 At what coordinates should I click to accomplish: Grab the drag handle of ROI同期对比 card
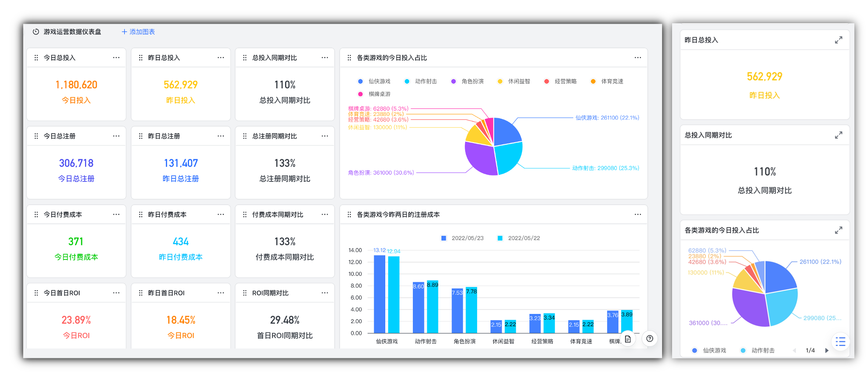(x=245, y=293)
